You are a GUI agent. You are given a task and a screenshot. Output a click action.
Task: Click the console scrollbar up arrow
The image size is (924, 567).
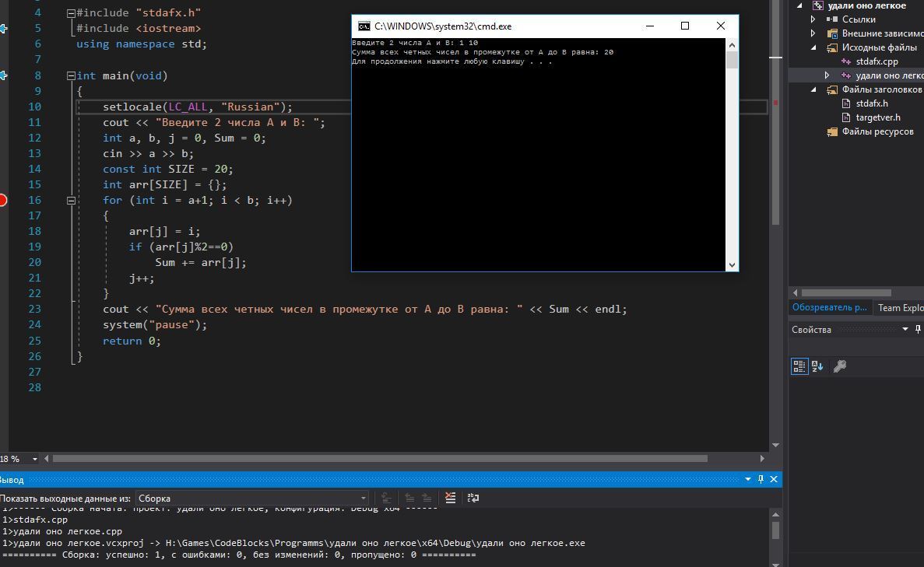(732, 45)
